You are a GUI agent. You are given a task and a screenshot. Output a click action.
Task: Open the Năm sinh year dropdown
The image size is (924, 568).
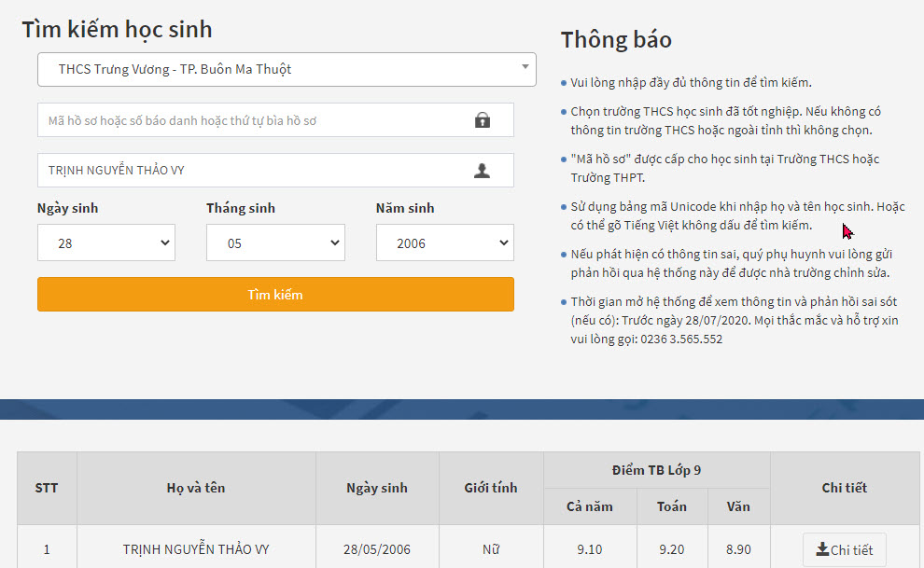click(x=445, y=242)
